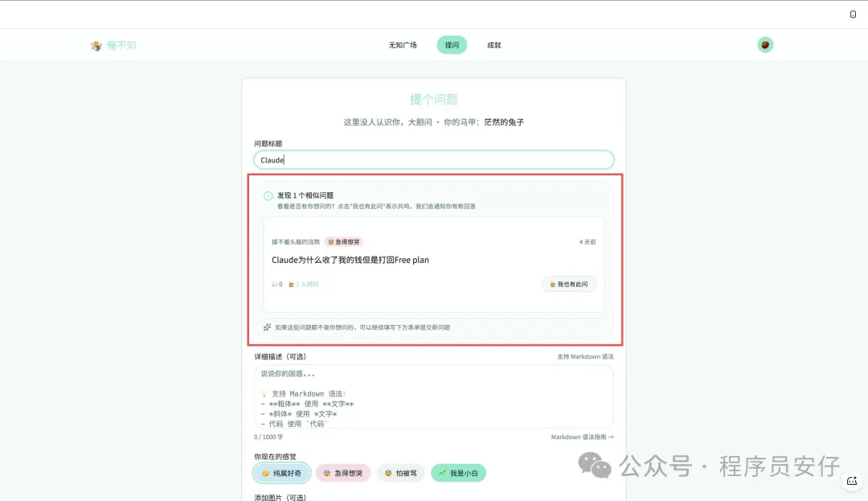Switch to the 提问 tab
The width and height of the screenshot is (868, 501).
point(452,45)
